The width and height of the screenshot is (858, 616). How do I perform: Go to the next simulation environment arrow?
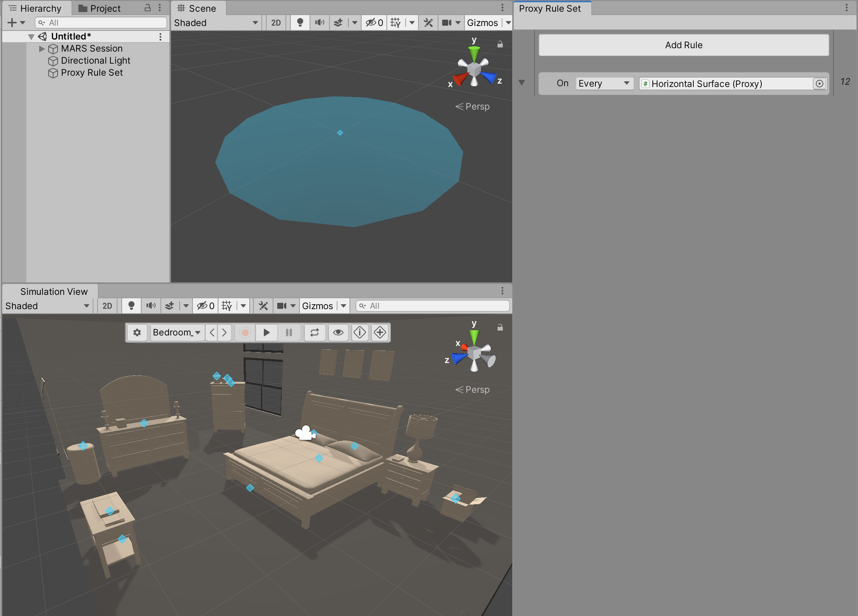tap(225, 332)
